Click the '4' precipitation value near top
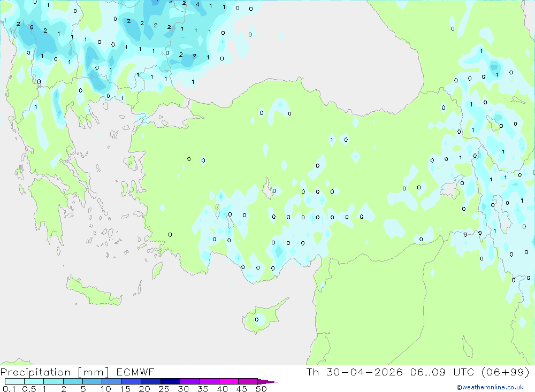The image size is (535, 392). pyautogui.click(x=197, y=4)
